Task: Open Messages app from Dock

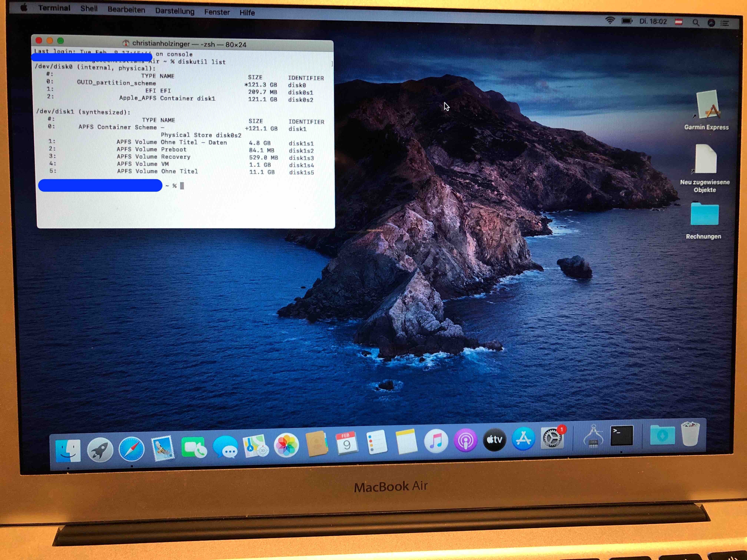Action: point(226,447)
